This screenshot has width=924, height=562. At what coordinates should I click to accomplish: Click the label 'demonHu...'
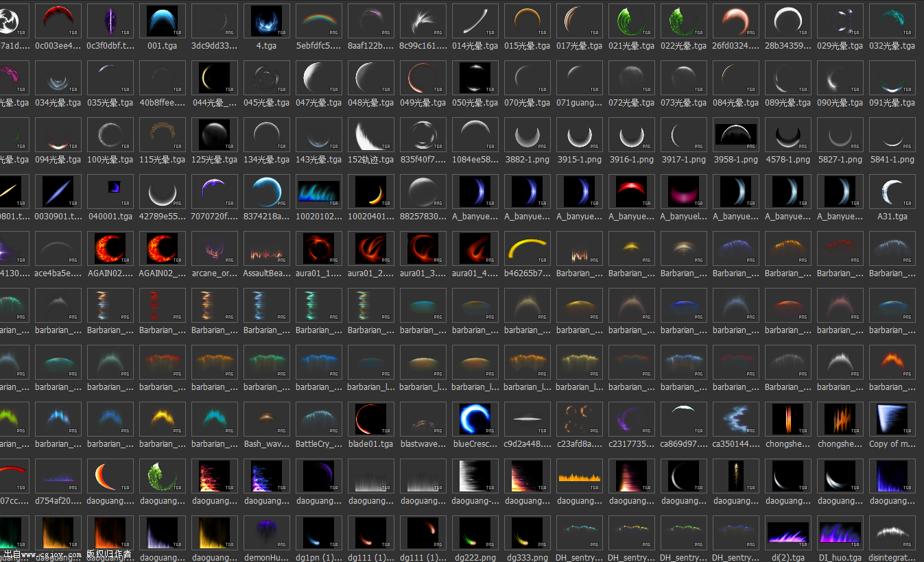click(267, 558)
